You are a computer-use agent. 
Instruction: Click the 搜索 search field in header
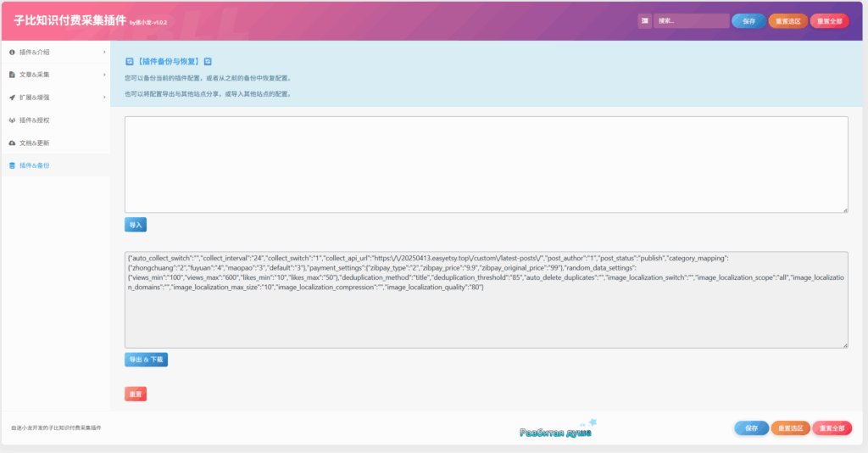[x=690, y=21]
